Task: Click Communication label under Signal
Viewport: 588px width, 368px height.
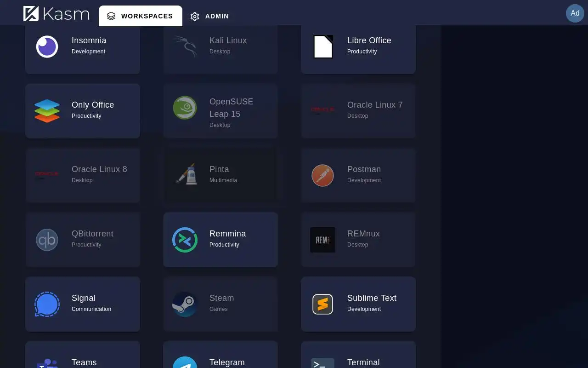Action: point(91,309)
